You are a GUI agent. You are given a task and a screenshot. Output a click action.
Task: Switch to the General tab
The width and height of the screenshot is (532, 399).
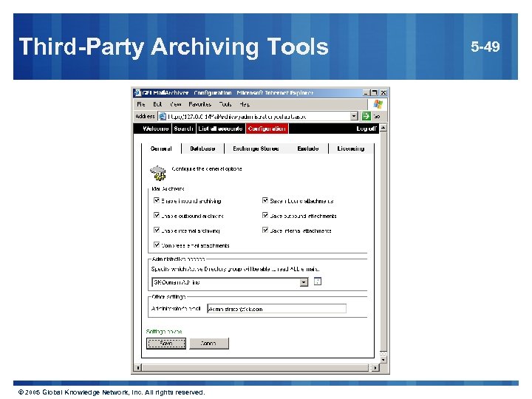(x=161, y=149)
